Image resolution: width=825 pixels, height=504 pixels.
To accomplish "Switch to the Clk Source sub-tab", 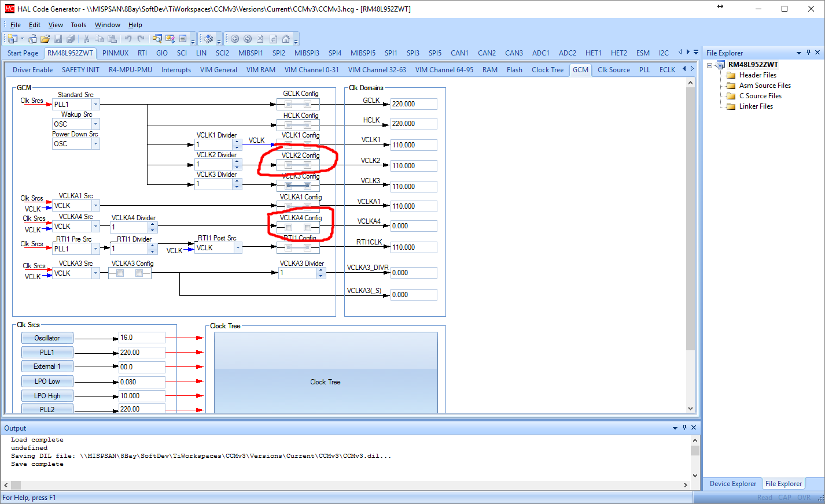I will (614, 70).
